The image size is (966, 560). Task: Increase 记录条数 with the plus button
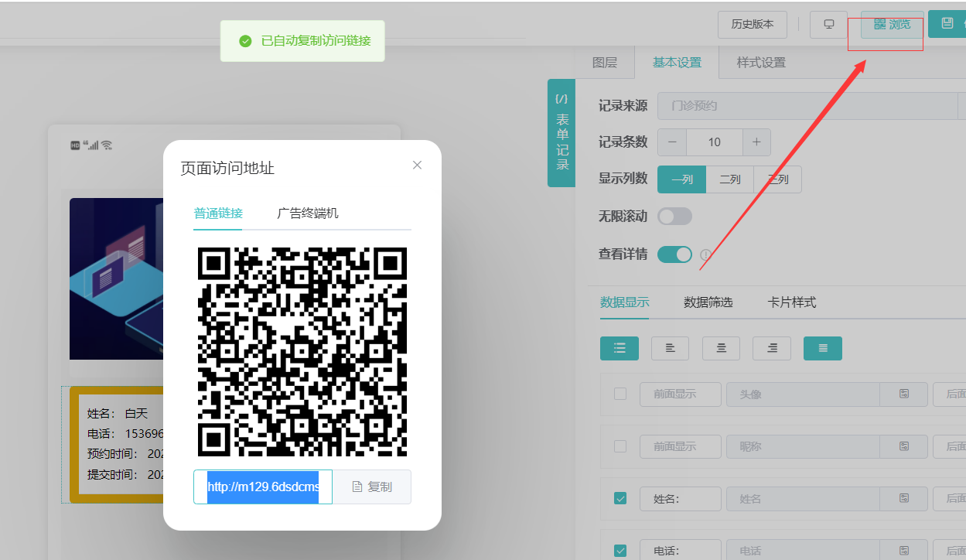[x=756, y=142]
